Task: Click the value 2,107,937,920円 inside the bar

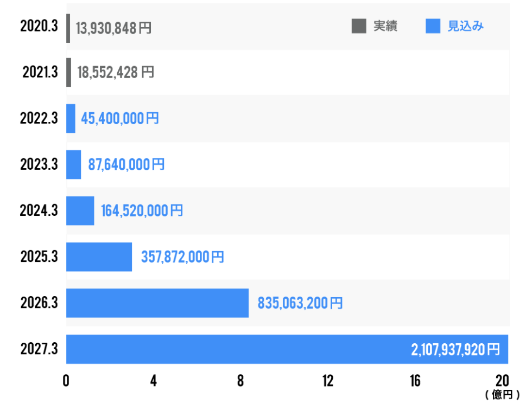Action: coord(455,350)
